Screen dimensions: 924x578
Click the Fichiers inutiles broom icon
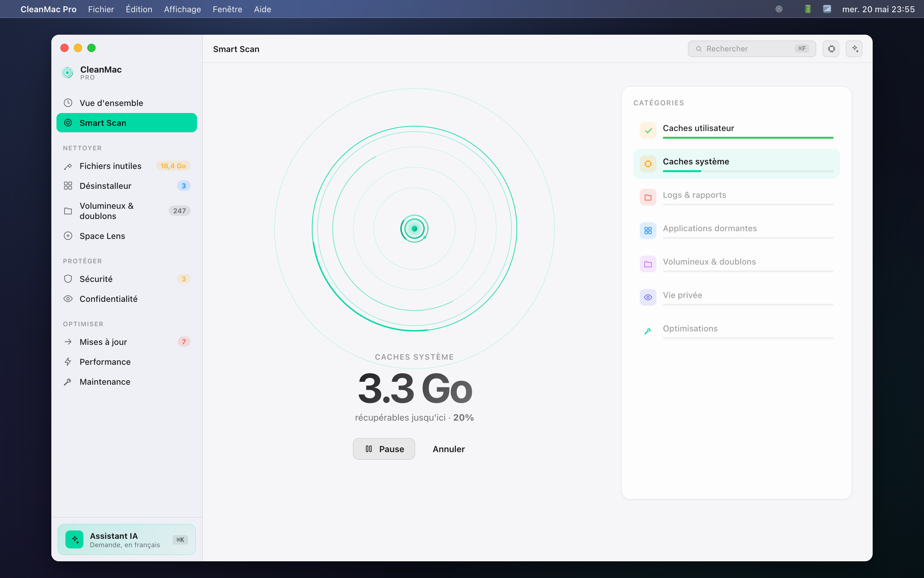(68, 166)
